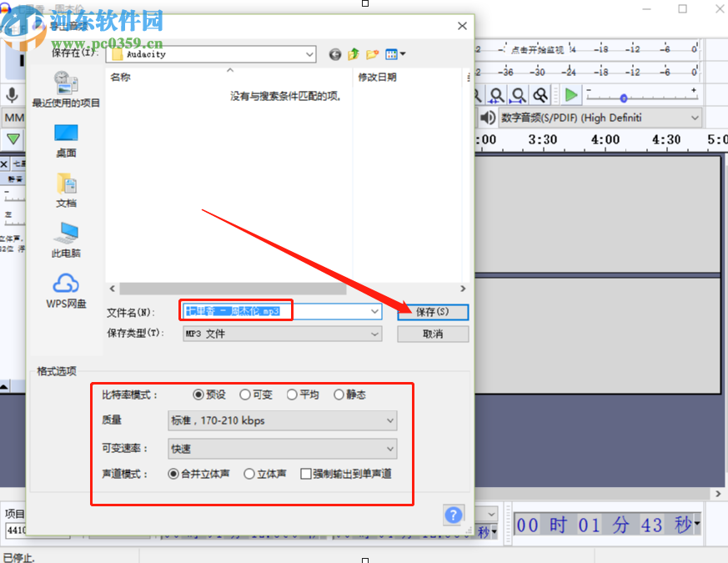Click 3:30 on the Audacity timeline
Viewport: 728px width, 563px height.
coord(542,139)
